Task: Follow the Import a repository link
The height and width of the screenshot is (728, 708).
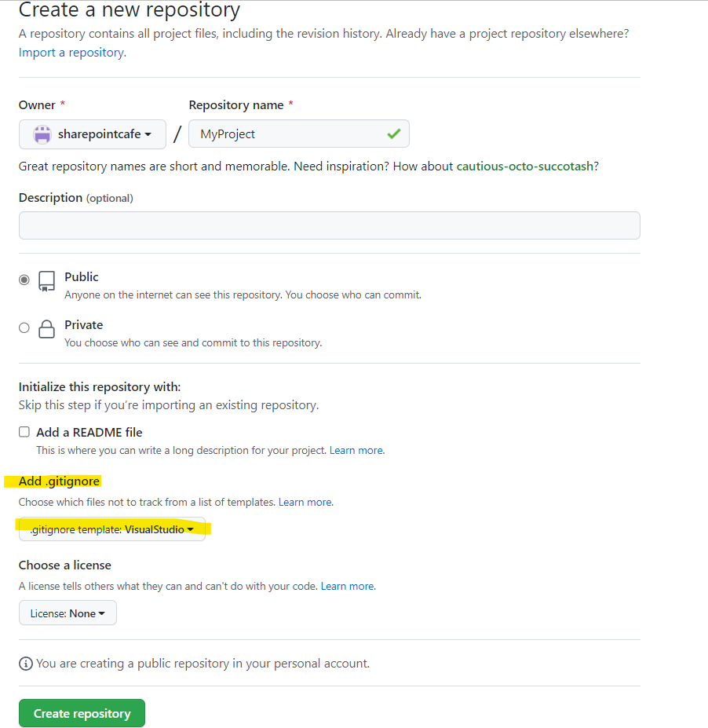Action: pos(72,53)
